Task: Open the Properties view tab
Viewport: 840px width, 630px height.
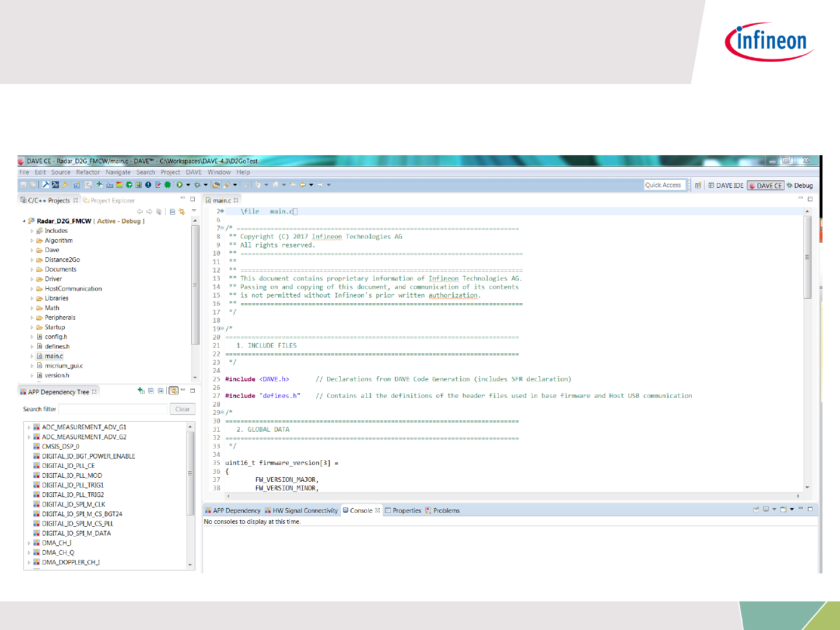Action: click(403, 510)
